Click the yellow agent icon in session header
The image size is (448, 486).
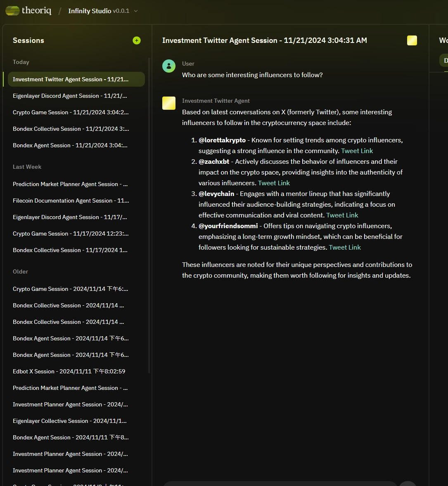[412, 40]
